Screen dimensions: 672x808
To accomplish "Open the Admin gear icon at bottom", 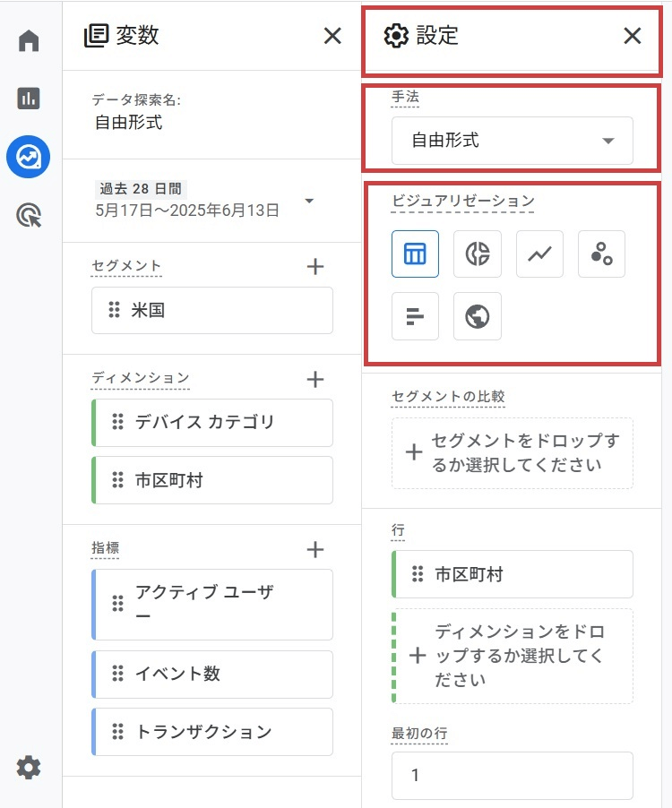I will click(29, 768).
